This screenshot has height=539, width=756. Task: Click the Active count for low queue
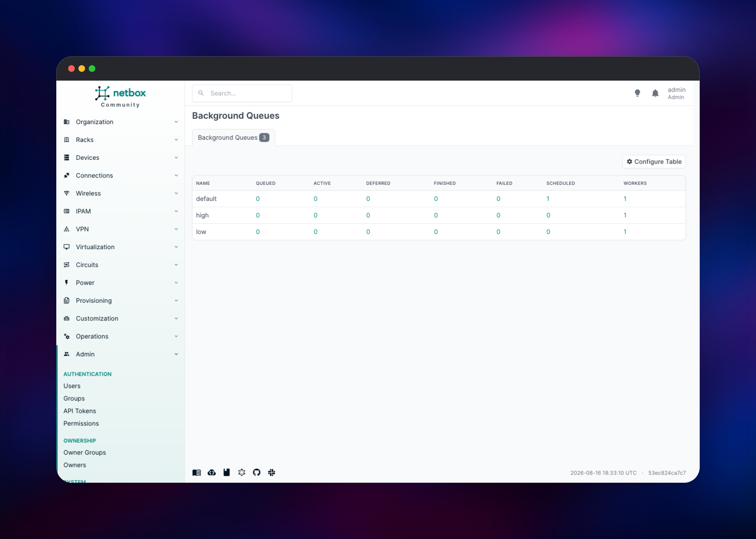[x=316, y=232]
